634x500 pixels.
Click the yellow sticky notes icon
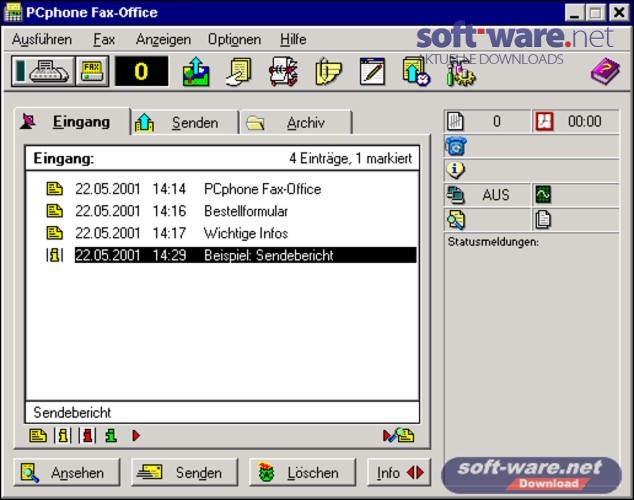click(x=328, y=72)
